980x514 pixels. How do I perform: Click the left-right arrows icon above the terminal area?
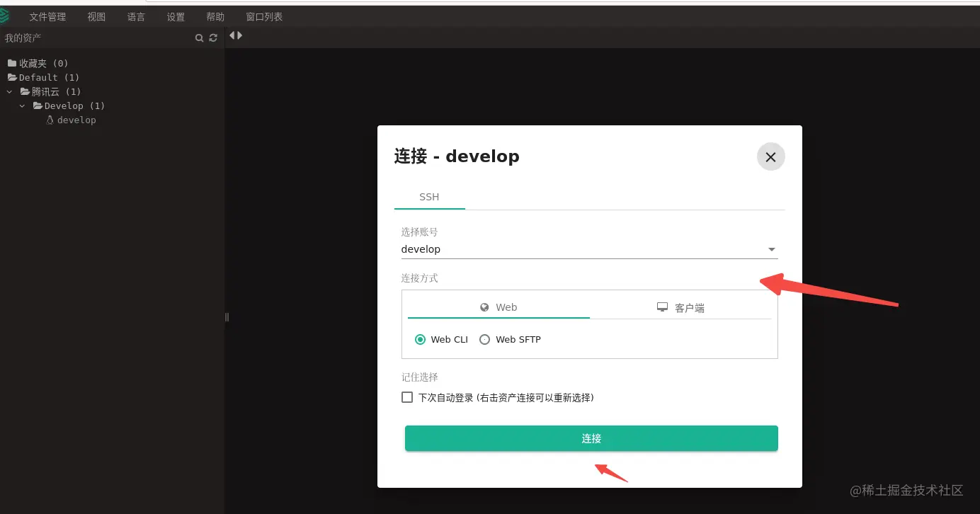pyautogui.click(x=236, y=35)
